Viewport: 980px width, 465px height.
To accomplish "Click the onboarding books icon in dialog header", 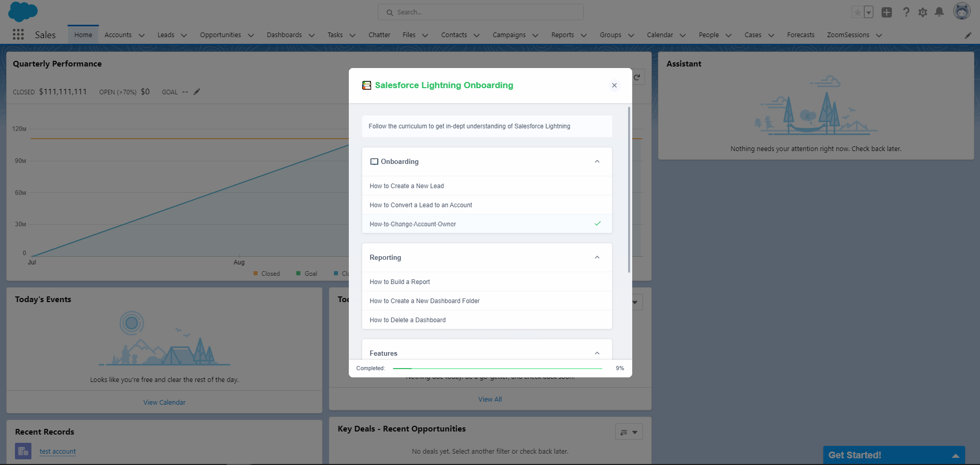I will click(366, 86).
